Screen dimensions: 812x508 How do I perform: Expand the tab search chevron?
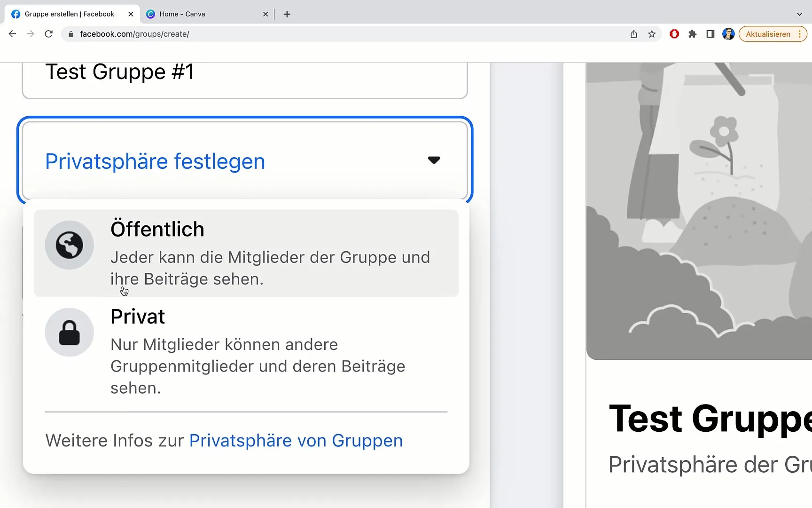799,14
